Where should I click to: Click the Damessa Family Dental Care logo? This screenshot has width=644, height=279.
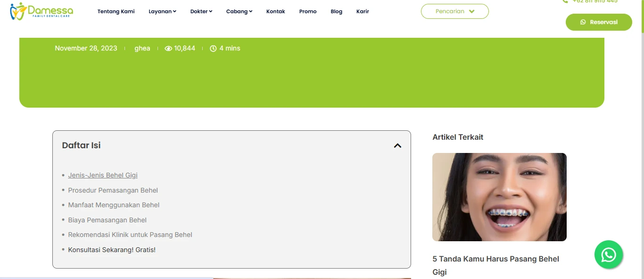tap(41, 11)
